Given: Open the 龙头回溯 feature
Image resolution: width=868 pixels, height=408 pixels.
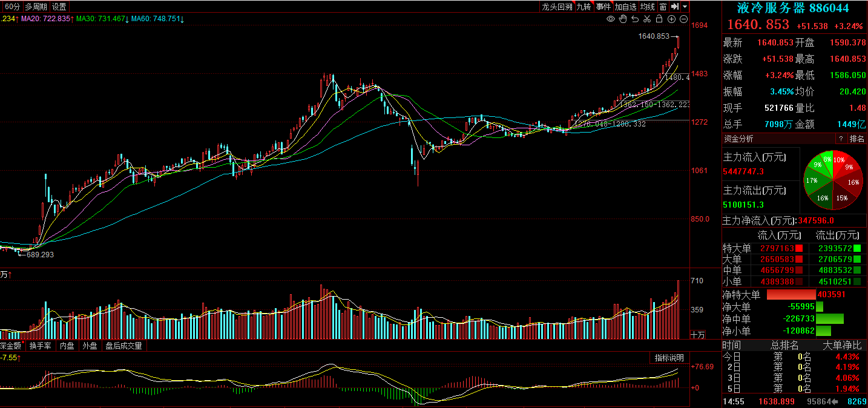Looking at the screenshot, I should [x=557, y=7].
